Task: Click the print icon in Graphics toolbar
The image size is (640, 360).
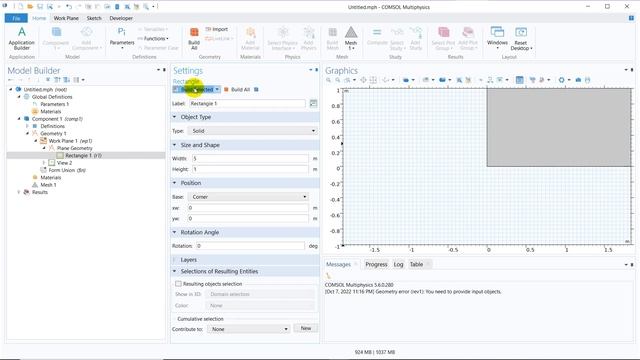Action: 588,80
